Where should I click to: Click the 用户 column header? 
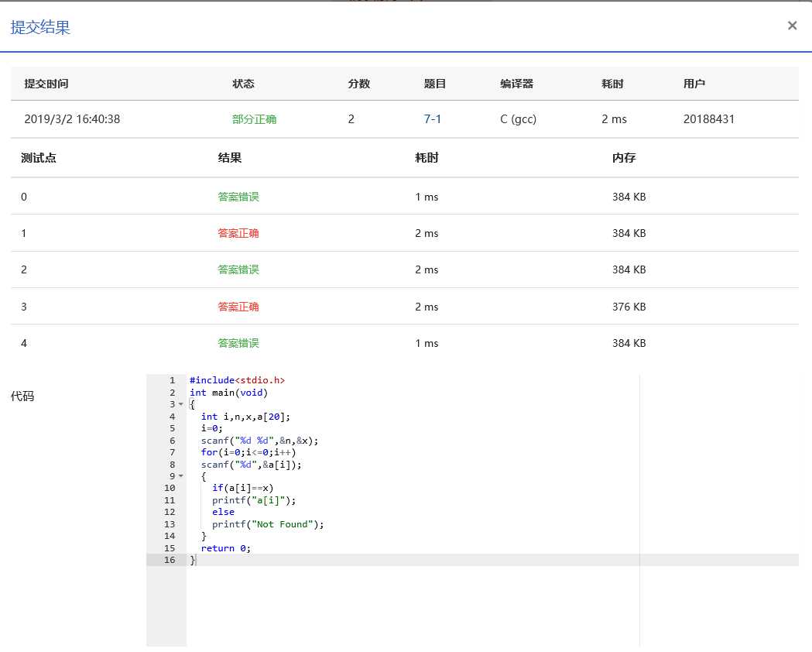click(694, 84)
